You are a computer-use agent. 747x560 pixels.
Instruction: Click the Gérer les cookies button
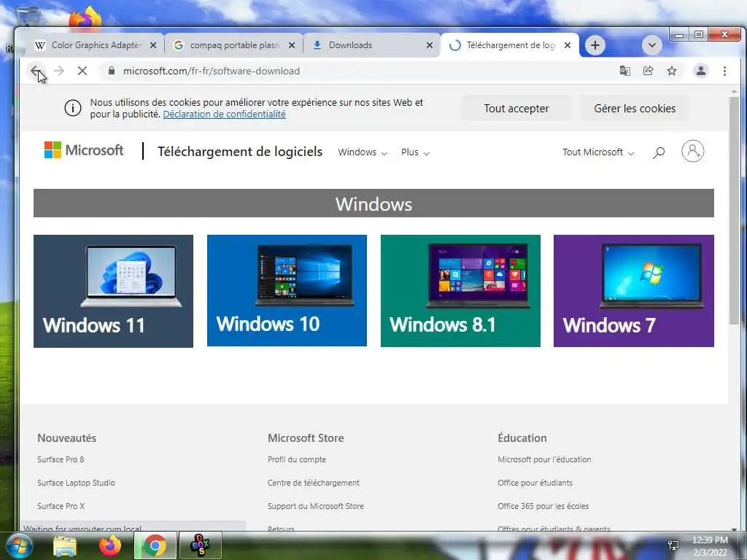(x=635, y=109)
